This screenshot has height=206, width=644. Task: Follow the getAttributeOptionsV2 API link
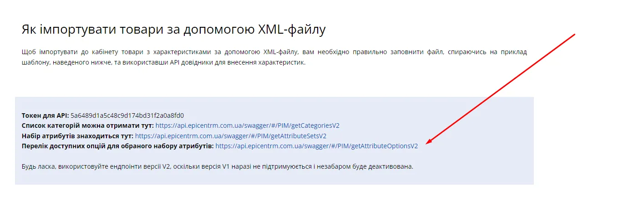[316, 146]
